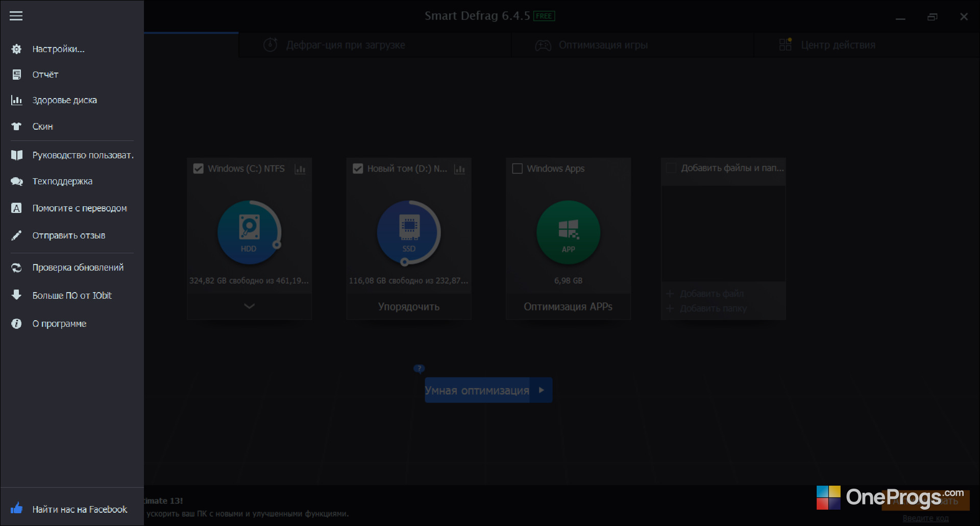Uncheck Windows (C:) NTFS checkbox
The image size is (980, 526).
tap(199, 169)
